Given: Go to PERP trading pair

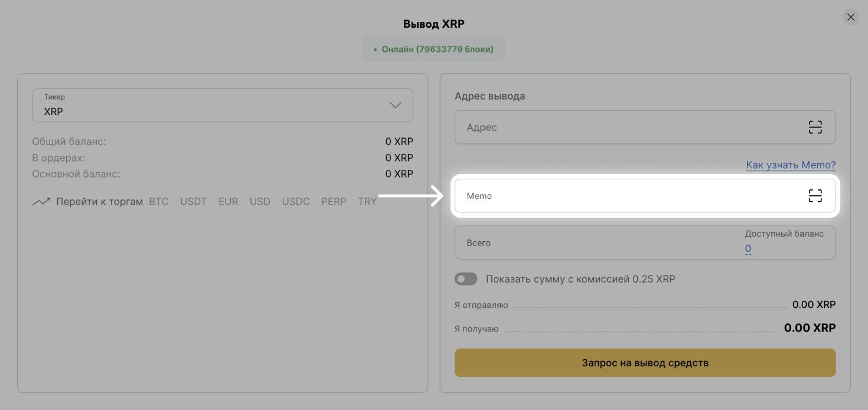Looking at the screenshot, I should click(334, 202).
